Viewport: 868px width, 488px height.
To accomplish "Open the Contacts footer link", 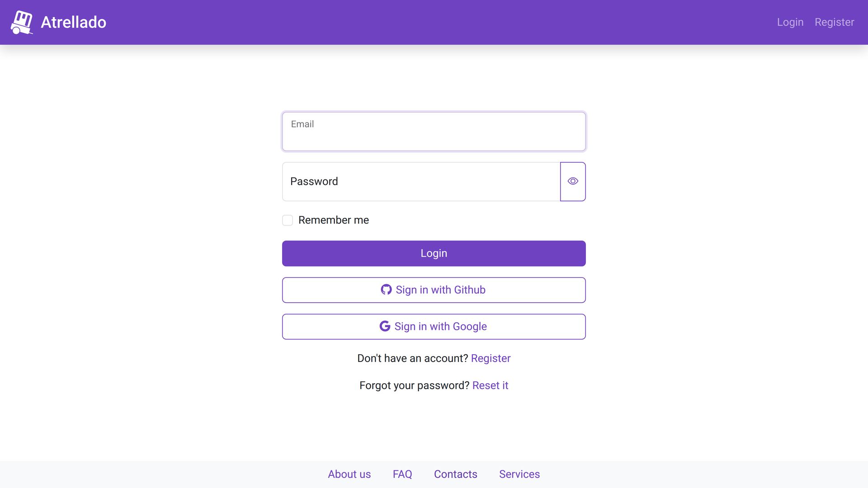I will [x=455, y=474].
